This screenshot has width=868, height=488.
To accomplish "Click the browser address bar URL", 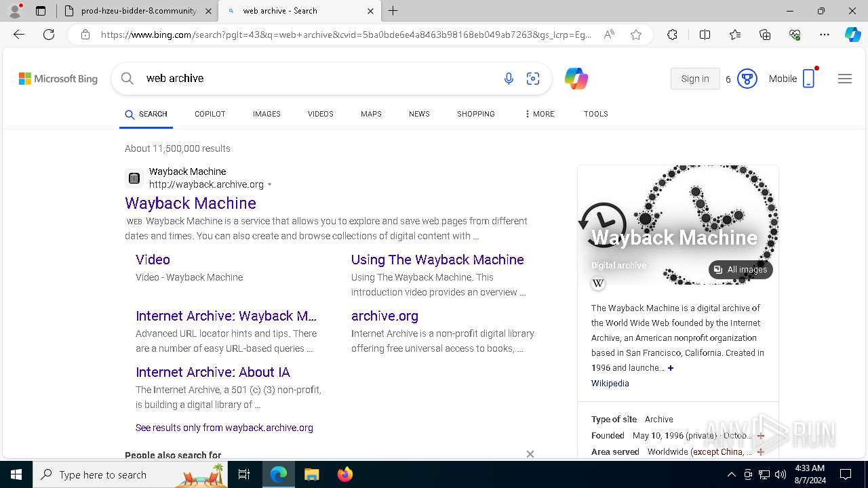I will [x=346, y=35].
